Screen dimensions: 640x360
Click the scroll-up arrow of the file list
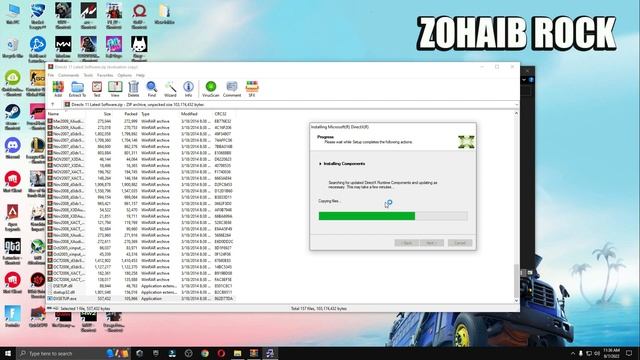coord(516,113)
